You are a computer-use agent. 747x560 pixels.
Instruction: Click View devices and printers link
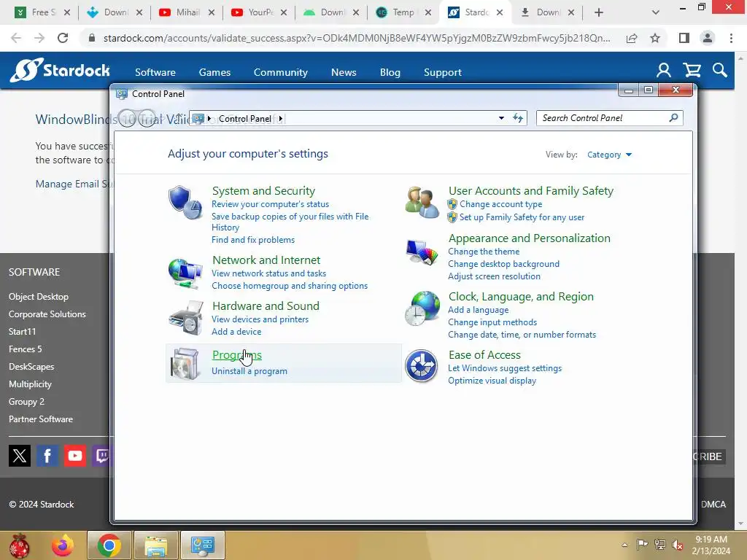[x=260, y=319]
